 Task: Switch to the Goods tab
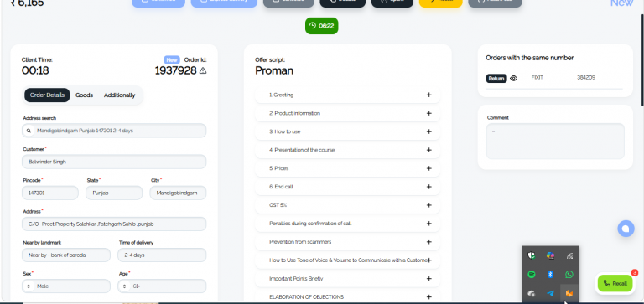tap(84, 95)
